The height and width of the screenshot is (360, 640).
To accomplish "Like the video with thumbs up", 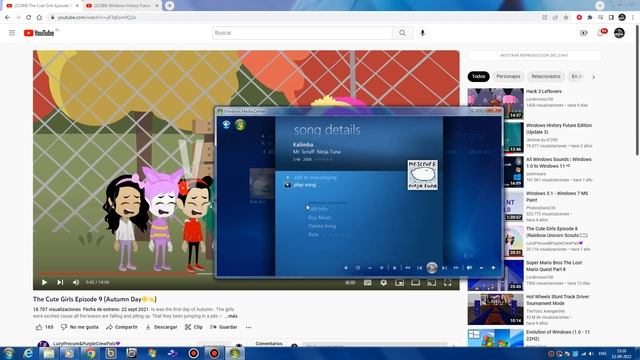I will coord(44,327).
